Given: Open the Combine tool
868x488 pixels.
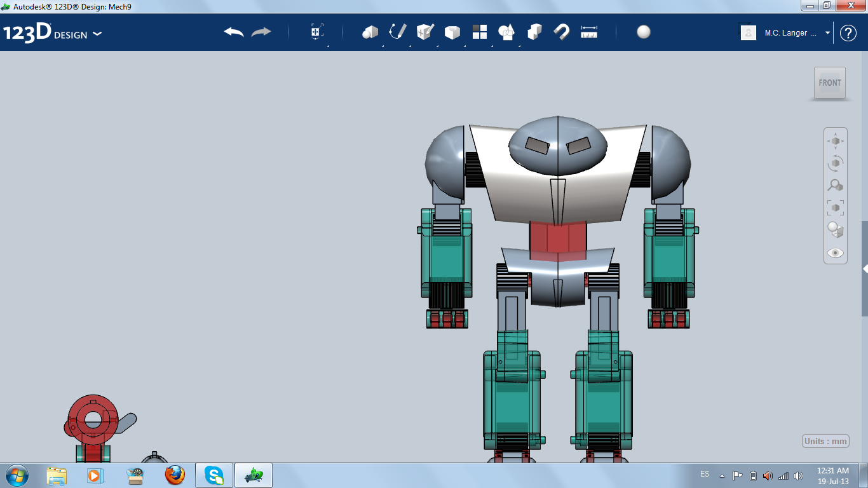Looking at the screenshot, I should (534, 32).
